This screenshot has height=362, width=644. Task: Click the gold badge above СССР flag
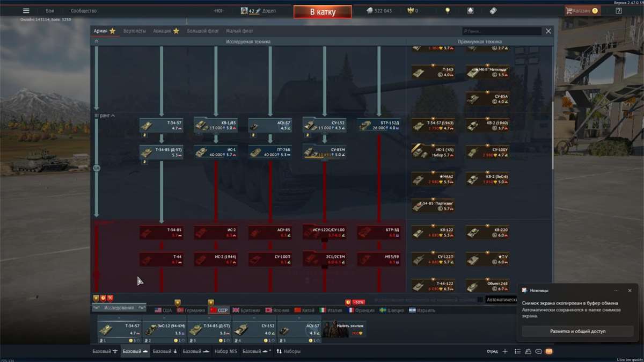(211, 302)
